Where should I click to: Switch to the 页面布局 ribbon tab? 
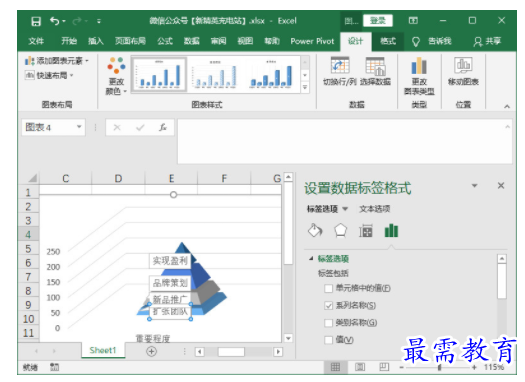point(130,41)
